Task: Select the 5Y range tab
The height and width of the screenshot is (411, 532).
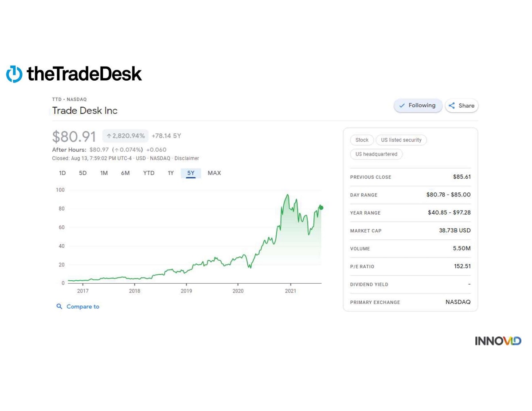Action: [x=191, y=173]
